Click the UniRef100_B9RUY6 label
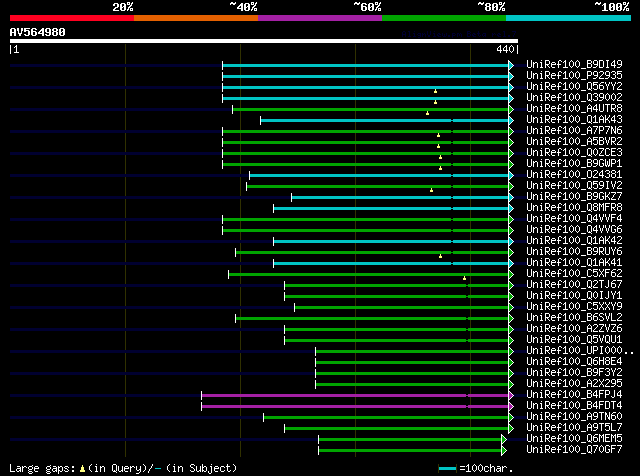The height and width of the screenshot is (476, 640). pyautogui.click(x=574, y=252)
